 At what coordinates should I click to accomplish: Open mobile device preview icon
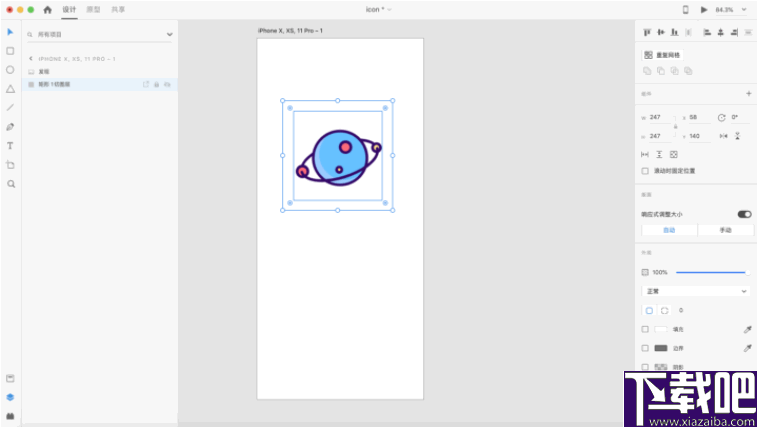click(685, 10)
